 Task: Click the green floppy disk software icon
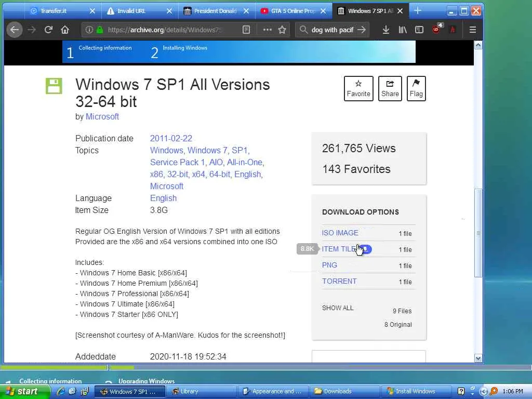54,86
